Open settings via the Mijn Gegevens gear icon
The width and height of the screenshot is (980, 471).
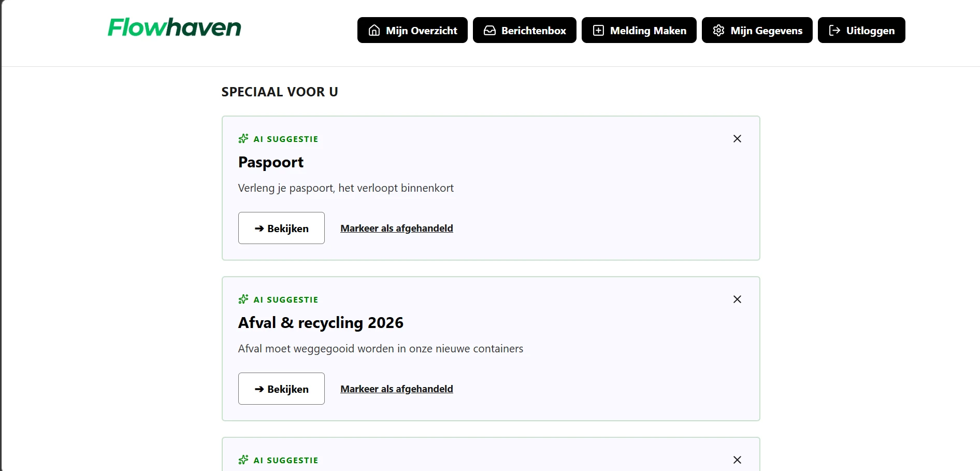click(718, 30)
